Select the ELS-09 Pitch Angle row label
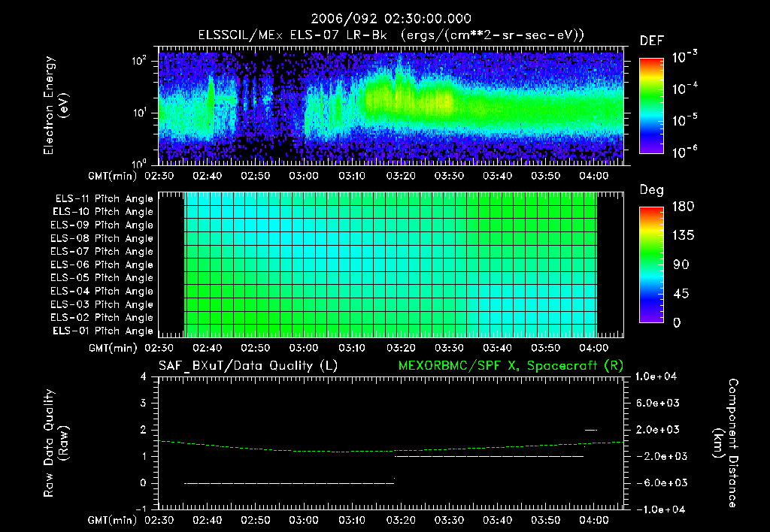 102,225
